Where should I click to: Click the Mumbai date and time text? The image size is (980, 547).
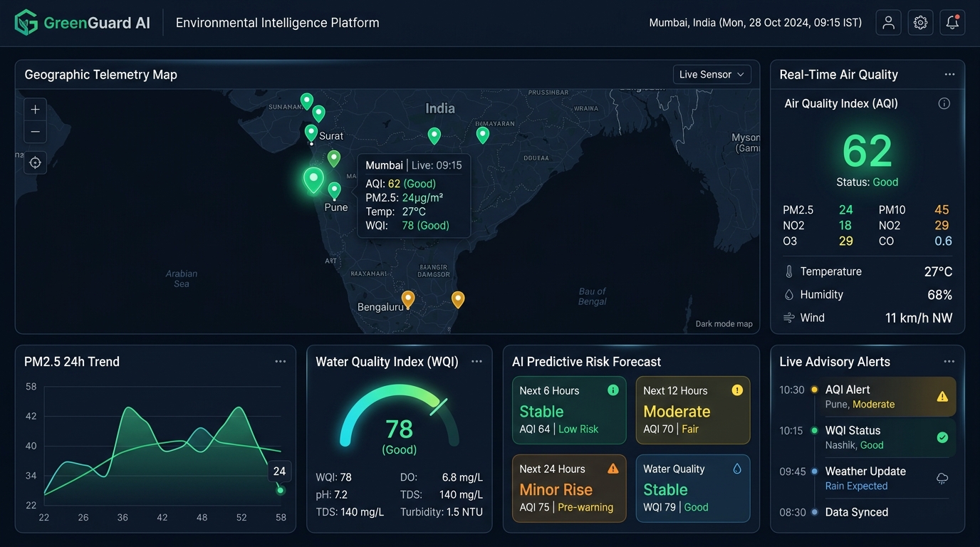pos(756,23)
